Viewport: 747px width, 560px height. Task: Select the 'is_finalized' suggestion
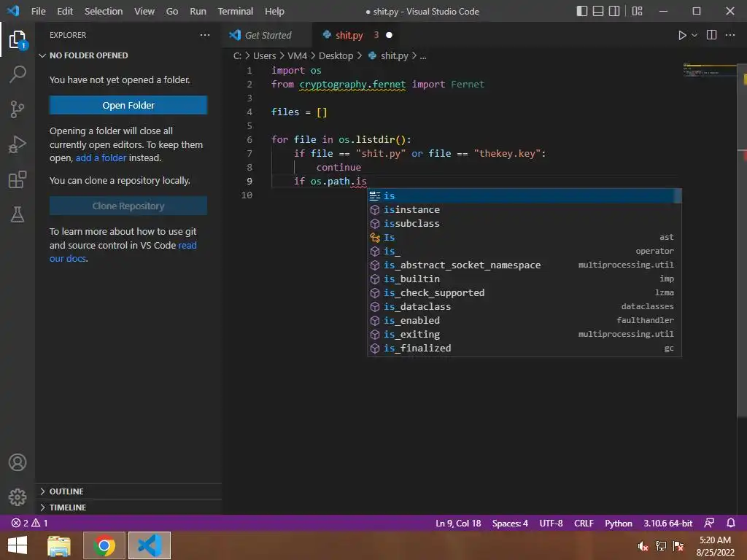(524, 348)
